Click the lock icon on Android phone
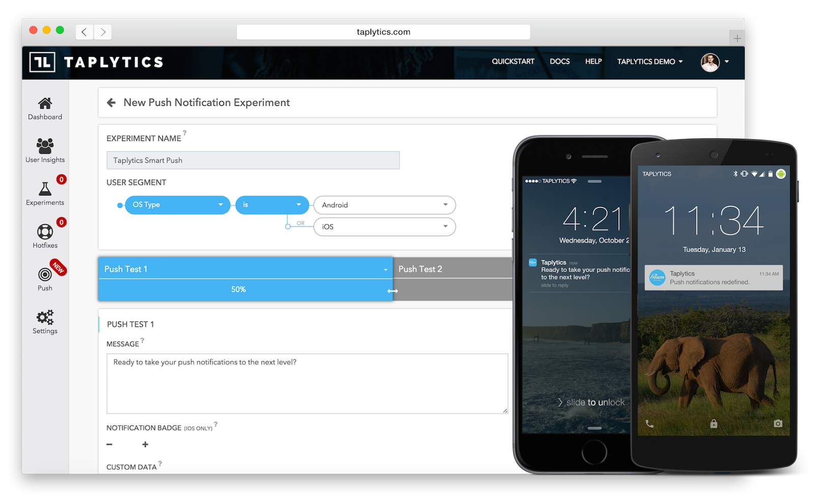 (714, 423)
